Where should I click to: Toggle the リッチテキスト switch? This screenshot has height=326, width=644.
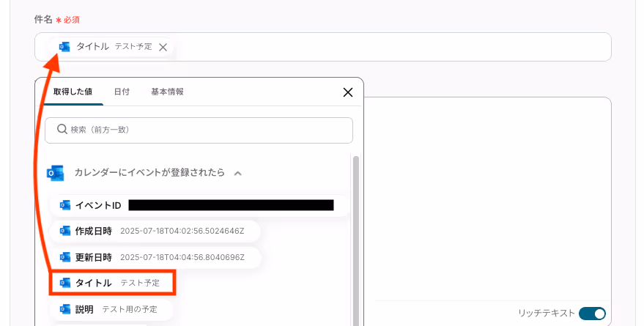592,314
